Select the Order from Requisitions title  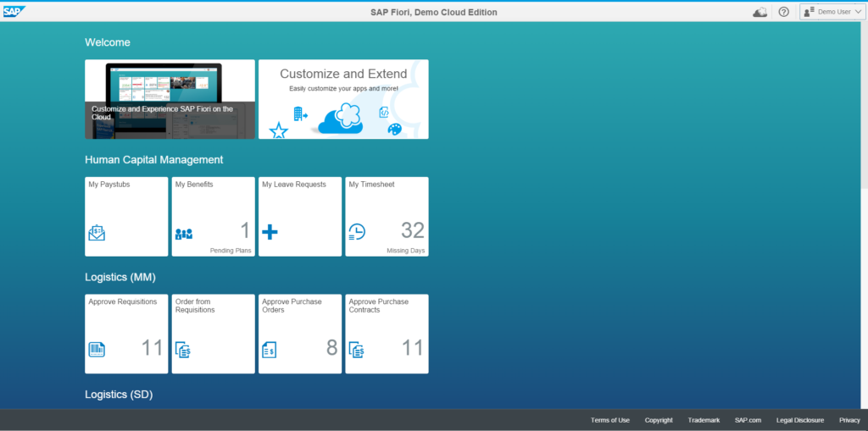pyautogui.click(x=195, y=306)
